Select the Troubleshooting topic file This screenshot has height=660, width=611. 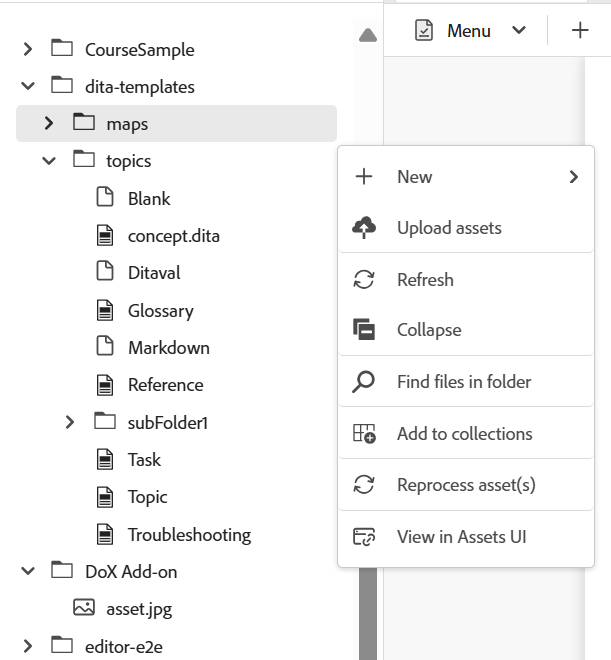pos(189,534)
